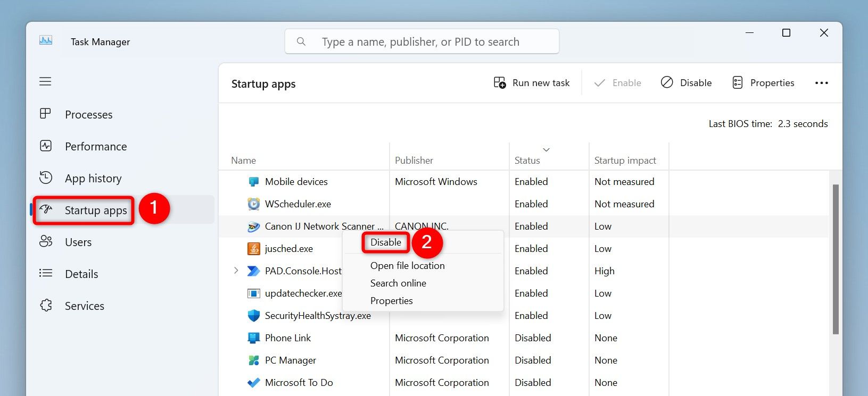Select Disable from the context menu
Image resolution: width=868 pixels, height=396 pixels.
(x=385, y=242)
